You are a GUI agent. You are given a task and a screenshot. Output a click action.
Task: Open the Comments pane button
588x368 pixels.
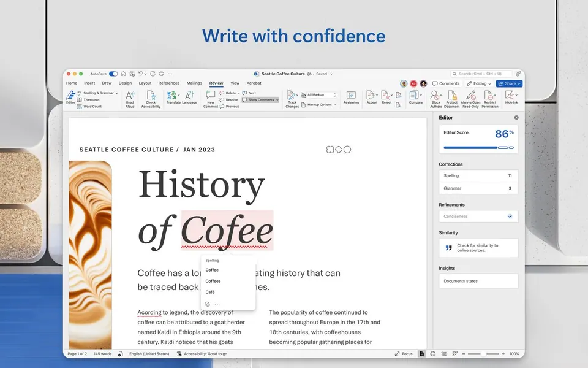446,84
